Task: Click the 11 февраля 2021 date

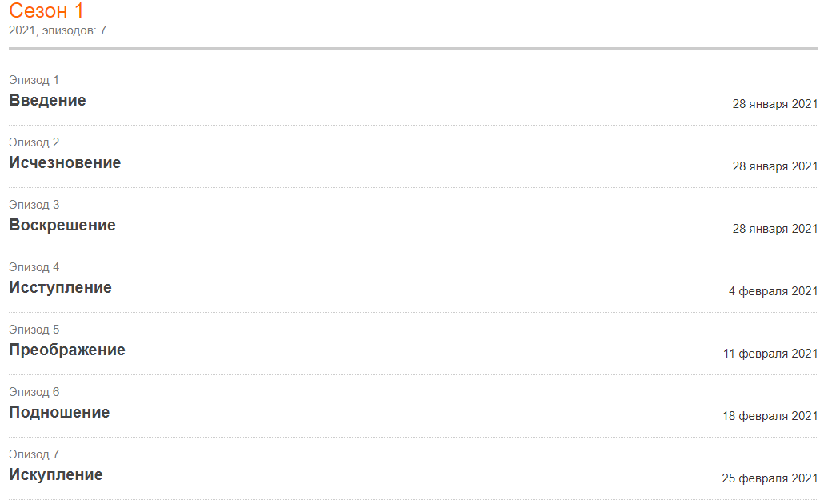Action: point(770,354)
